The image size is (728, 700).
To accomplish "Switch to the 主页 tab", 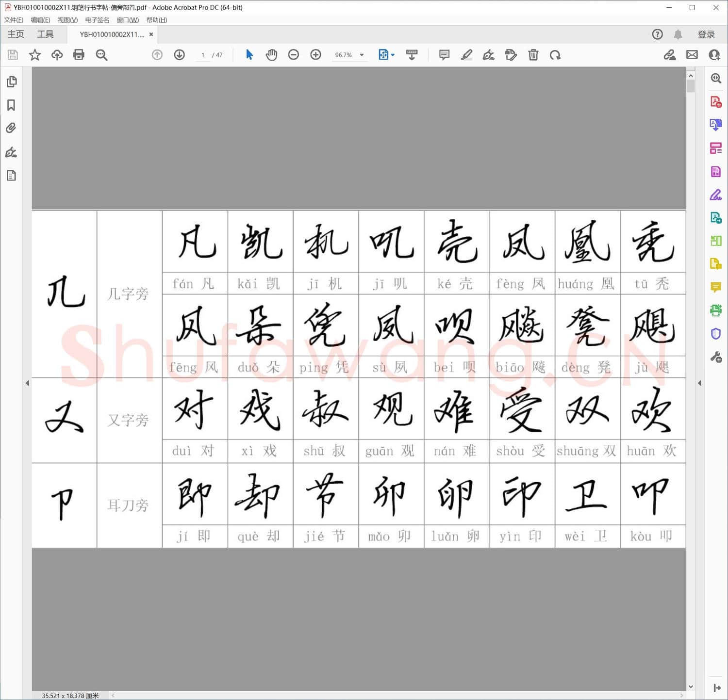I will pyautogui.click(x=16, y=34).
